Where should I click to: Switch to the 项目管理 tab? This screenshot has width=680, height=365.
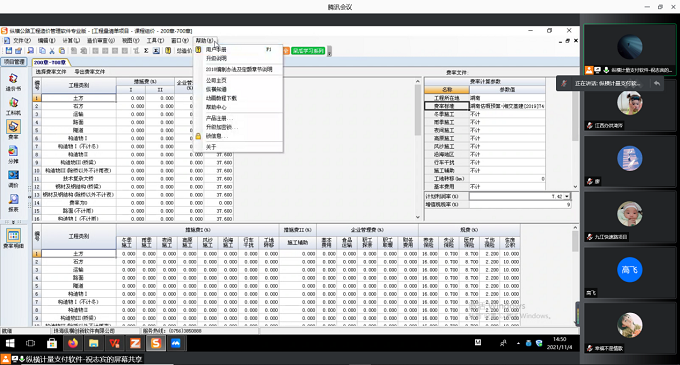(x=14, y=62)
